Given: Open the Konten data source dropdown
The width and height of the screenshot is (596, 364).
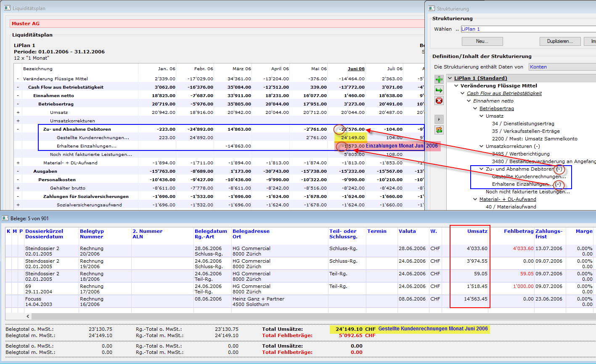Looking at the screenshot, I should tap(562, 67).
